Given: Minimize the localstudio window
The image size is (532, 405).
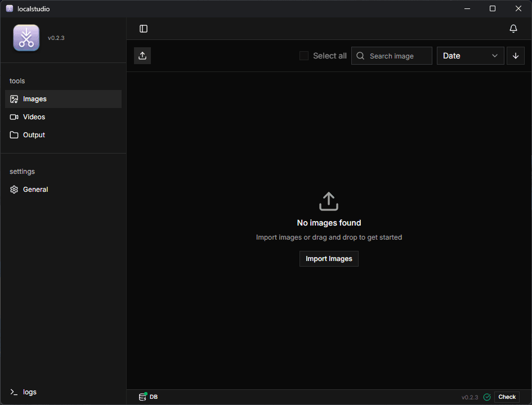Looking at the screenshot, I should click(467, 8).
